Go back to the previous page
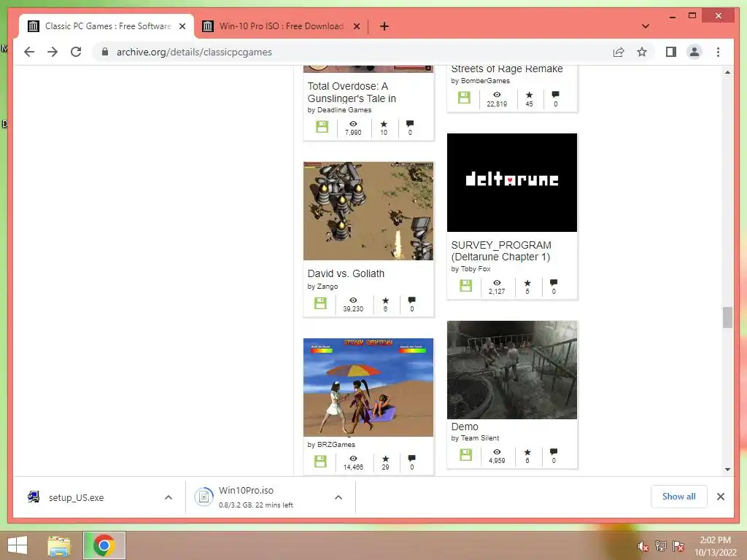This screenshot has width=747, height=560. click(x=29, y=52)
